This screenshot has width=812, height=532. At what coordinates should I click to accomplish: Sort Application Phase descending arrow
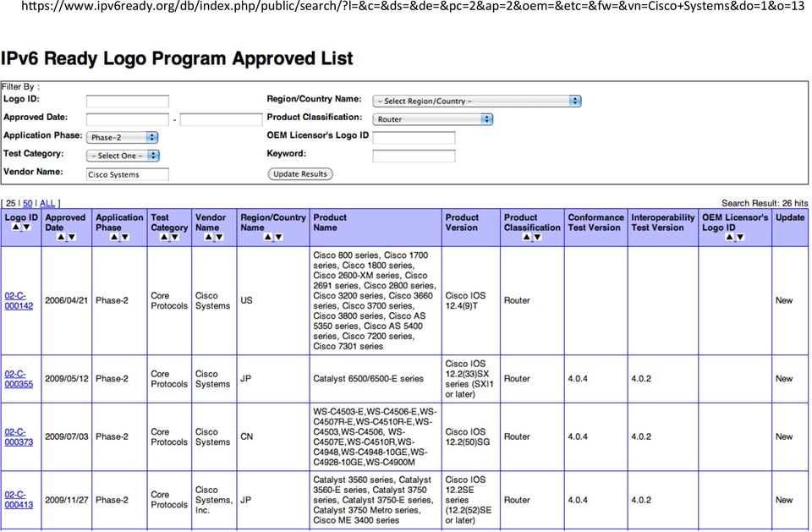pos(125,237)
